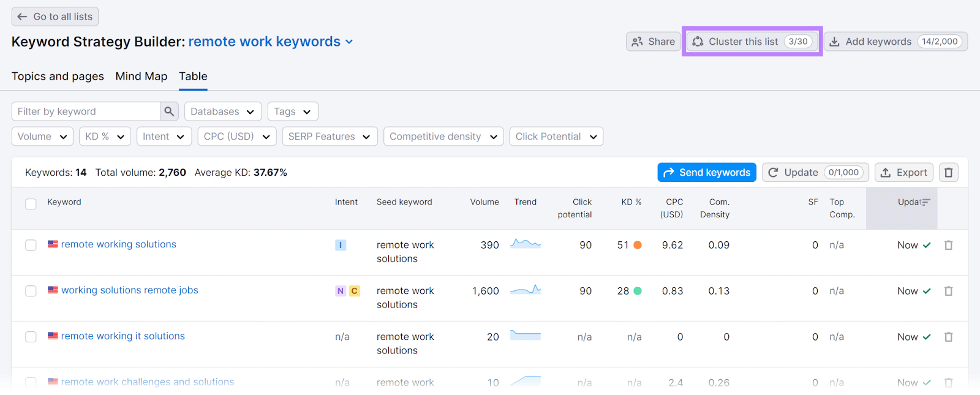
Task: Click the bulk delete trash icon next to Export
Action: (948, 173)
